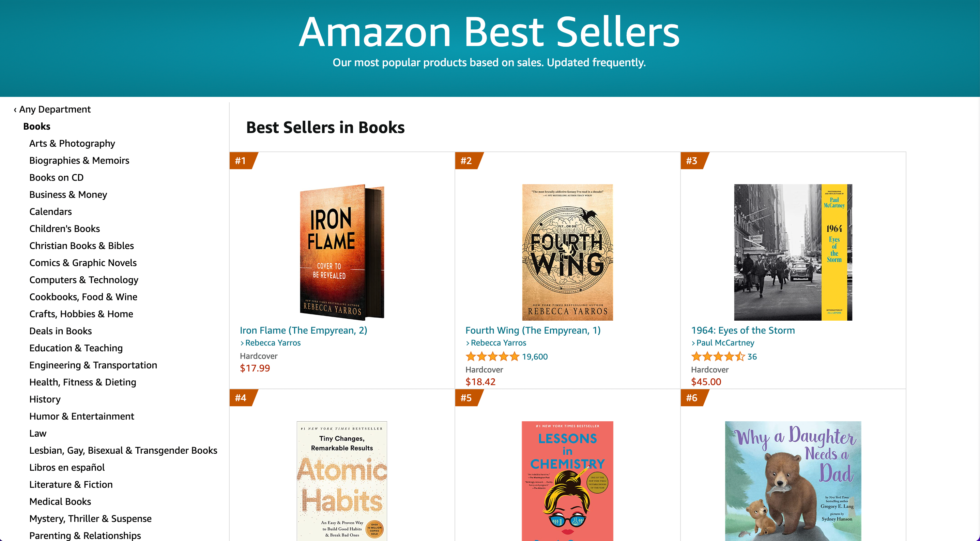Viewport: 980px width, 541px height.
Task: Click the $45.00 price link
Action: click(x=706, y=382)
